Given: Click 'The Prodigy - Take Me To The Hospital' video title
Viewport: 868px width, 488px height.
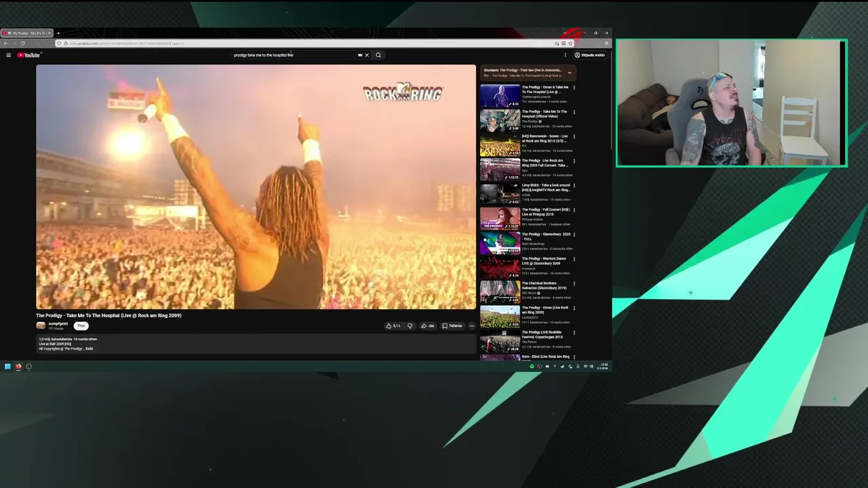Looking at the screenshot, I should click(108, 315).
